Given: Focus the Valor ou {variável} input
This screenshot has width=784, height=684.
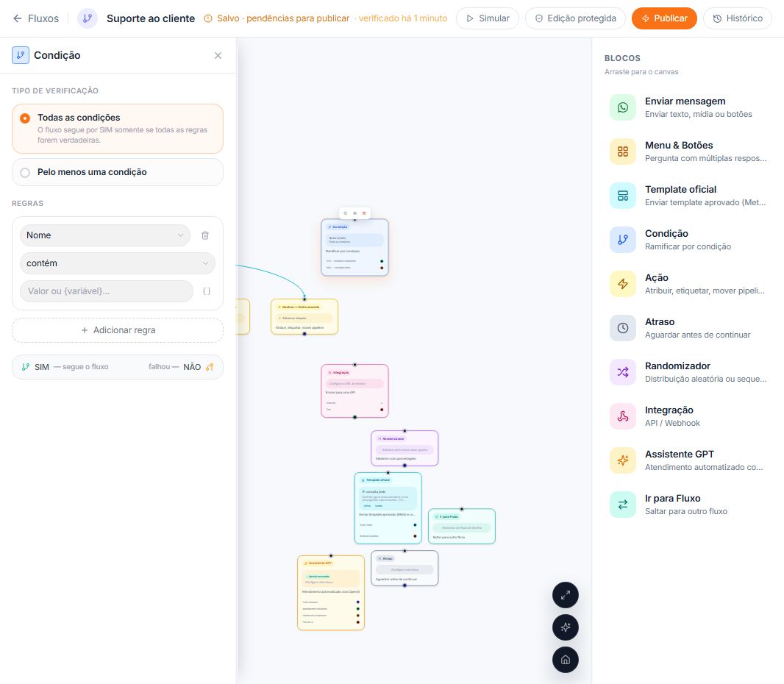Looking at the screenshot, I should 107,291.
